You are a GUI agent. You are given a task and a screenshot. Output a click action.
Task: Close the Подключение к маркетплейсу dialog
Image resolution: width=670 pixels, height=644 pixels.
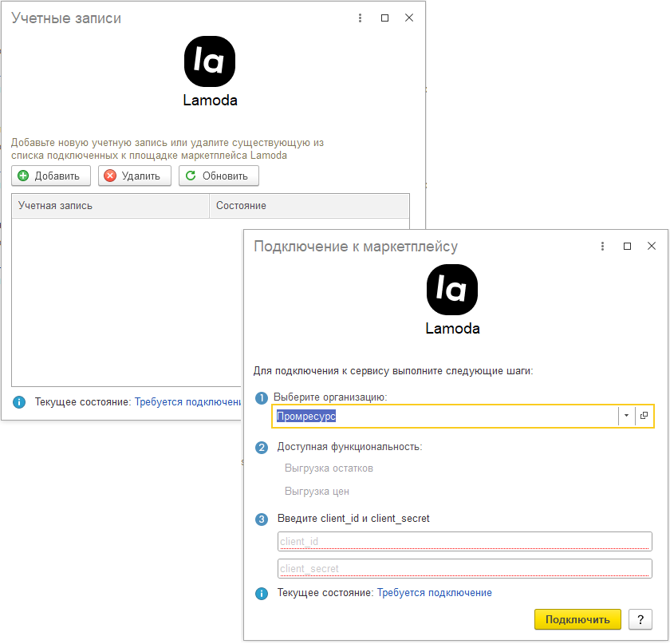[x=652, y=247]
